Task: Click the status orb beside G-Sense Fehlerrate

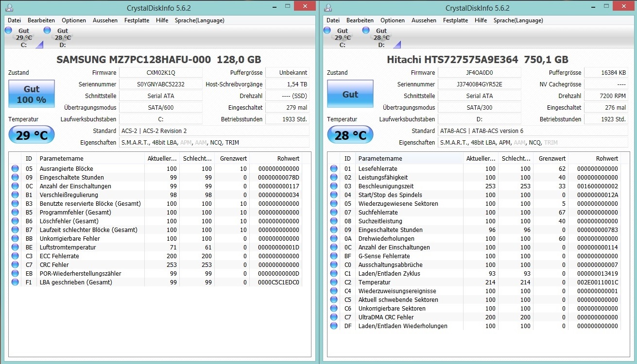Action: 334,256
